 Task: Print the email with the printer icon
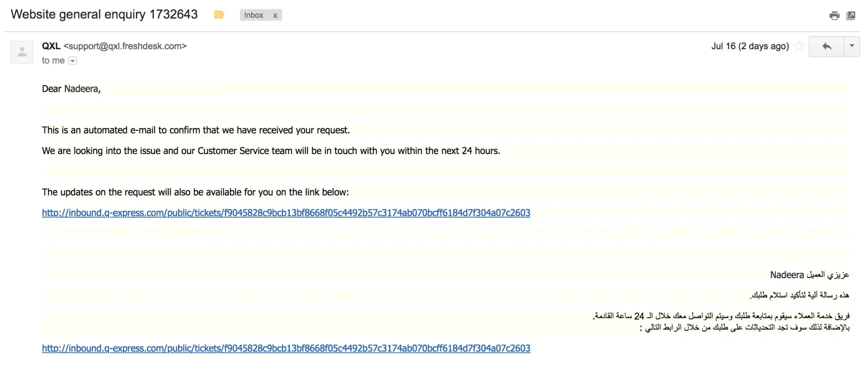[x=834, y=16]
